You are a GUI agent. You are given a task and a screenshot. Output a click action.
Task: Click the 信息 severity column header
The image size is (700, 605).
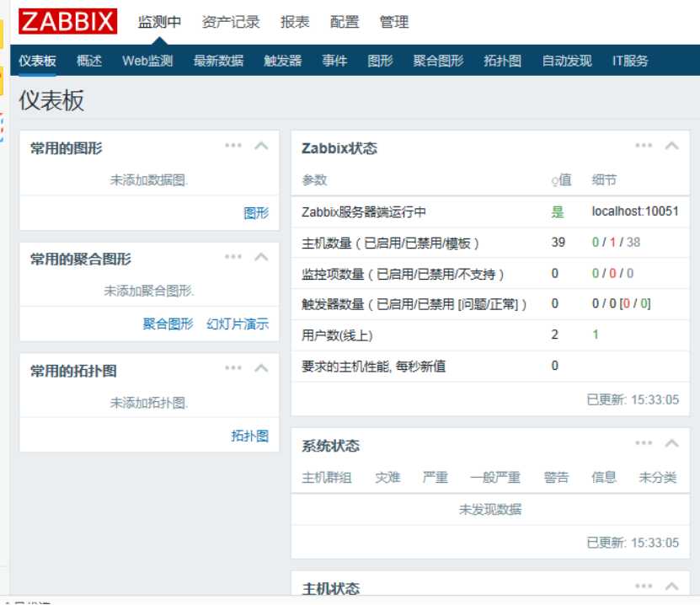tap(604, 477)
